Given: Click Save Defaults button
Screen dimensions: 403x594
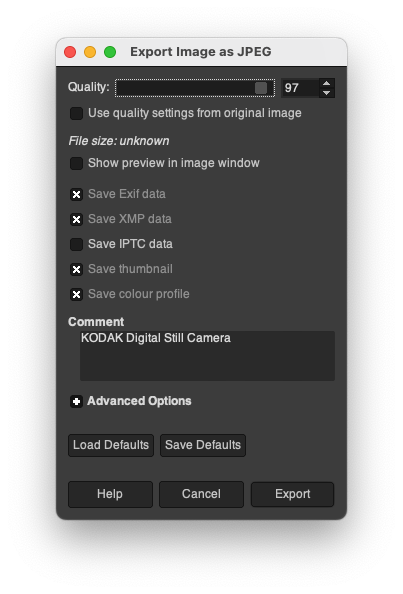Looking at the screenshot, I should 203,445.
